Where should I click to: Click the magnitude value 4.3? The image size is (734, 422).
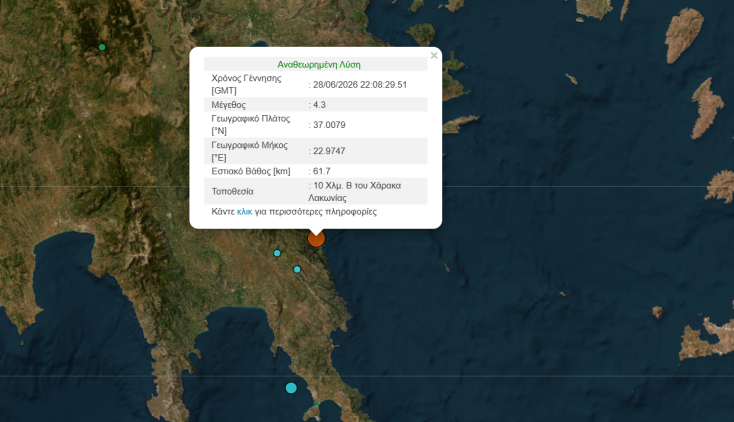point(319,105)
